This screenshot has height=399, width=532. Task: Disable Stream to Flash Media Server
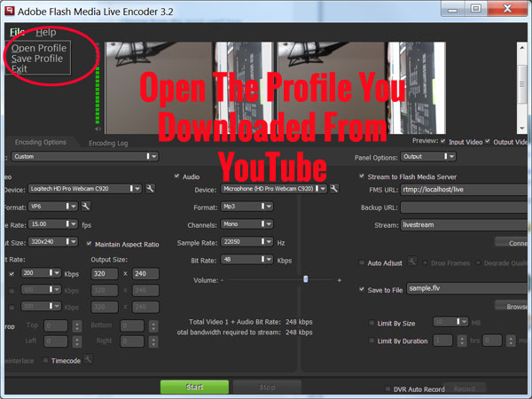pyautogui.click(x=362, y=176)
